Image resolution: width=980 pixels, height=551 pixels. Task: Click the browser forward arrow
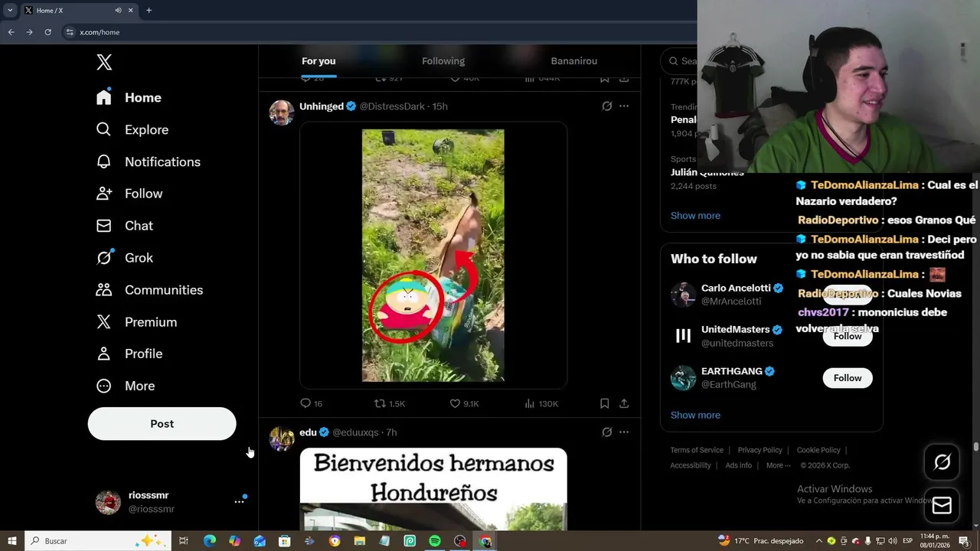pos(29,32)
